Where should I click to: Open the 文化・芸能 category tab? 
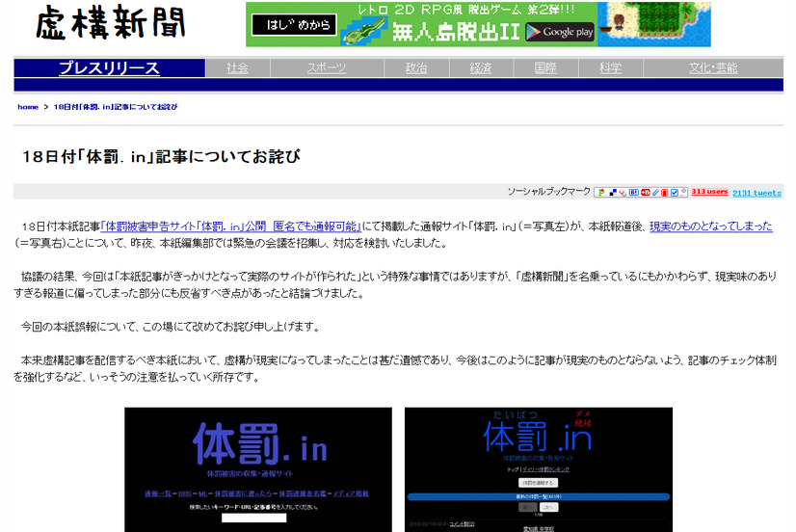[713, 68]
